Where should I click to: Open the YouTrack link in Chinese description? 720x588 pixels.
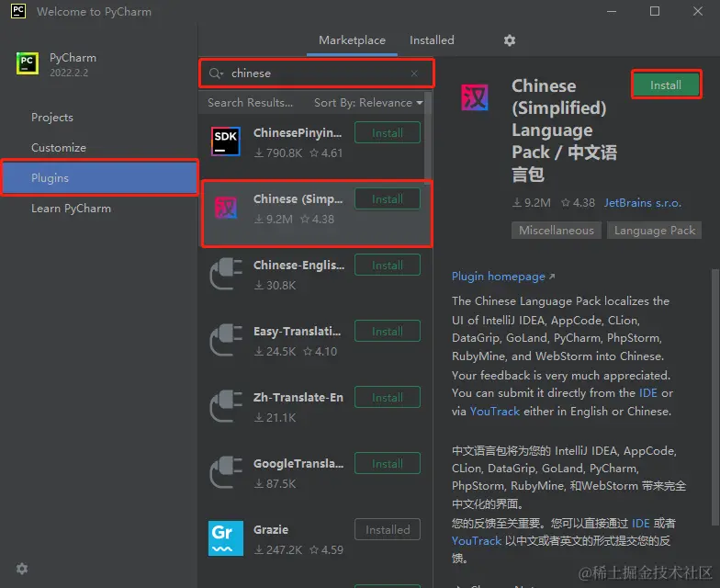coord(476,540)
